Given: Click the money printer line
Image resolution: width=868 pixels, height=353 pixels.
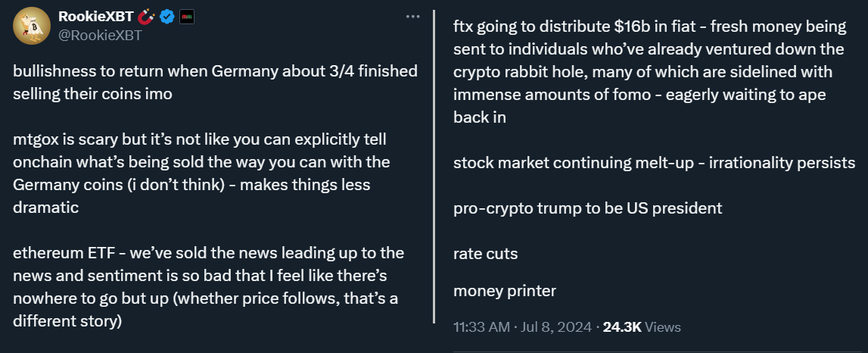Looking at the screenshot, I should click(x=504, y=291).
